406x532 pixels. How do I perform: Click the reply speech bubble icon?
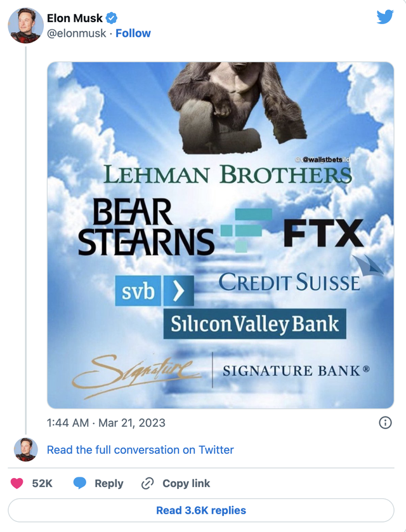[79, 483]
